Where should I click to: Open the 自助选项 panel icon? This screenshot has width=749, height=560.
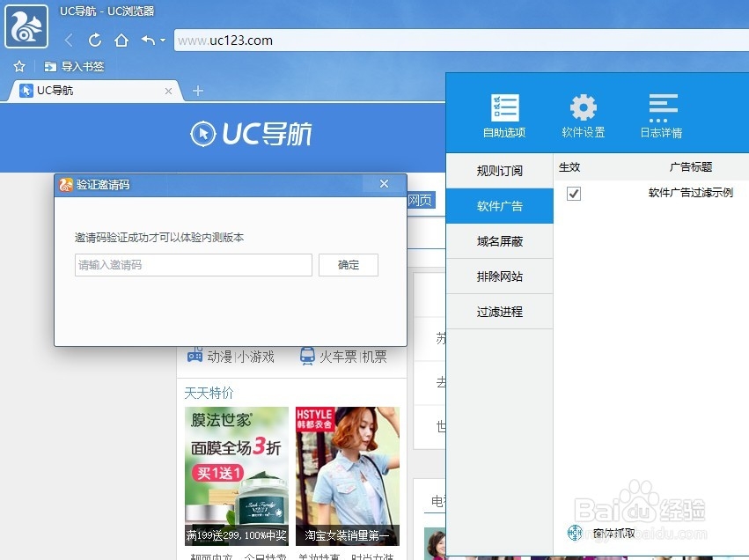click(x=504, y=116)
